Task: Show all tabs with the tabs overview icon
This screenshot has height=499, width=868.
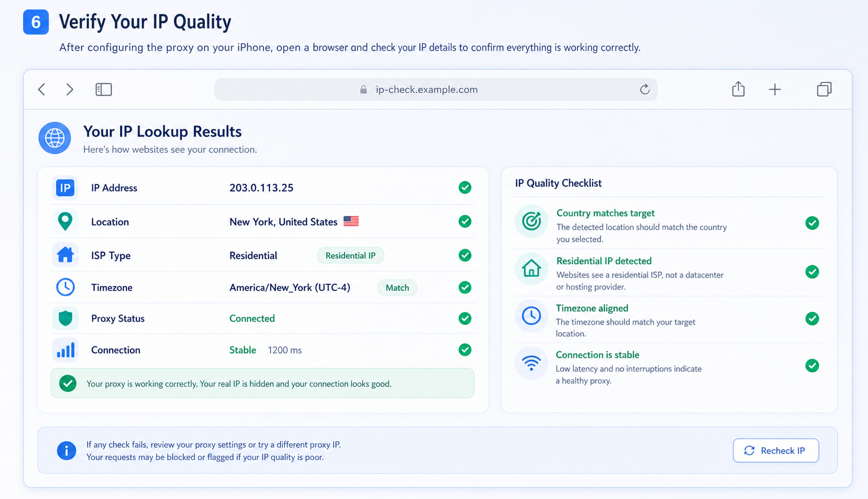Action: [x=824, y=89]
